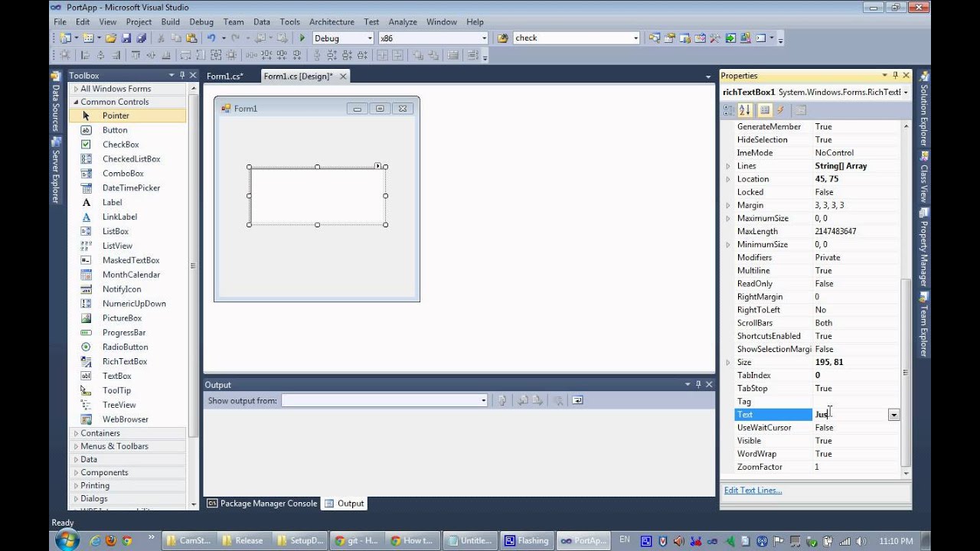Collapse the Common Controls toolbox group
Image resolution: width=980 pixels, height=551 pixels.
point(76,102)
